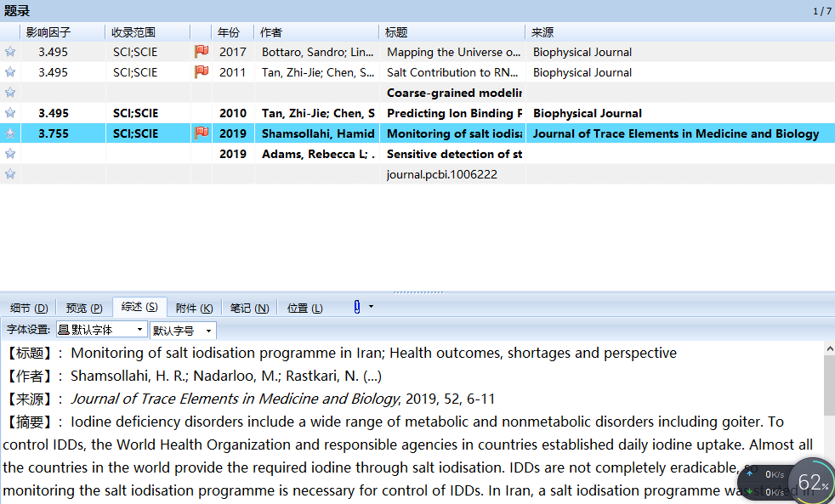The height and width of the screenshot is (504, 835).
Task: Click the red flag on 2017 Bottaro row
Action: coord(202,51)
